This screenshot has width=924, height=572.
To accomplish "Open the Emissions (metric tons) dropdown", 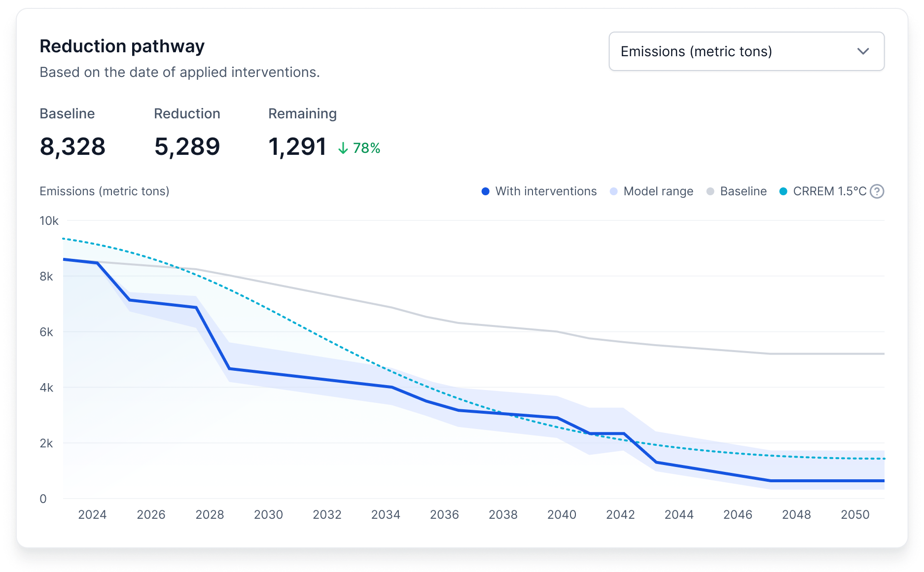I will click(x=746, y=51).
